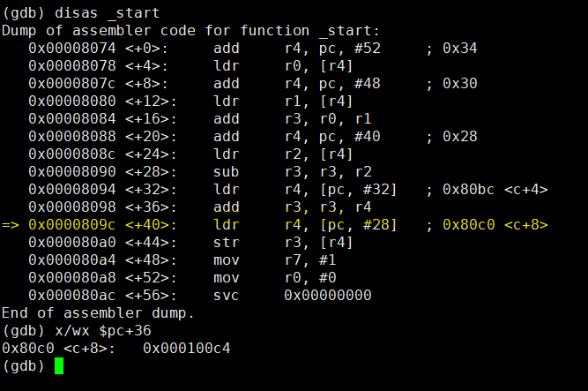The height and width of the screenshot is (391, 588).
Task: Click address 0x0000807c
Action: click(x=72, y=84)
